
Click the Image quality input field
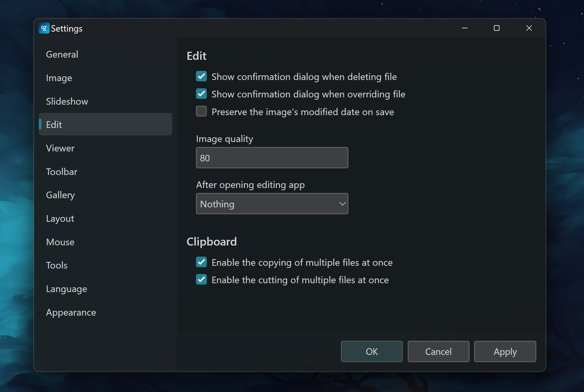[x=272, y=158]
